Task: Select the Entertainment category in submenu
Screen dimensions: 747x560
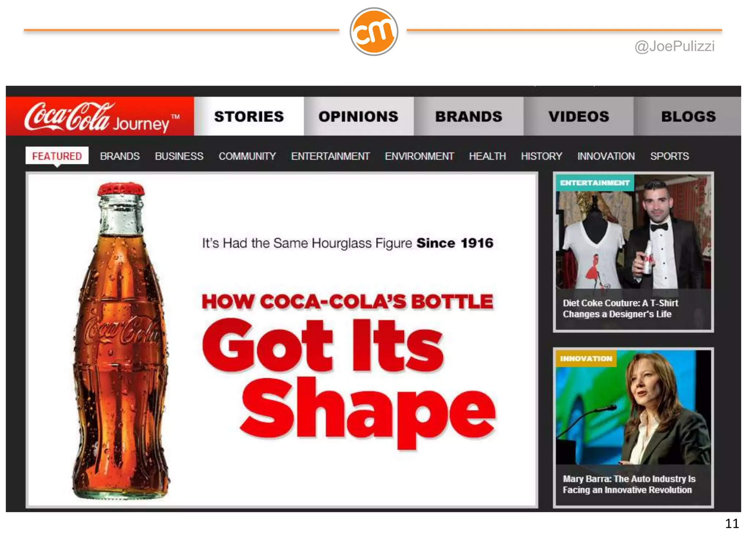Action: pyautogui.click(x=330, y=156)
